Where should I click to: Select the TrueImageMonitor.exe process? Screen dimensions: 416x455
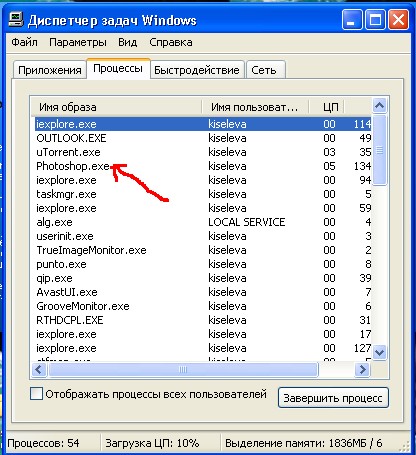(203, 250)
